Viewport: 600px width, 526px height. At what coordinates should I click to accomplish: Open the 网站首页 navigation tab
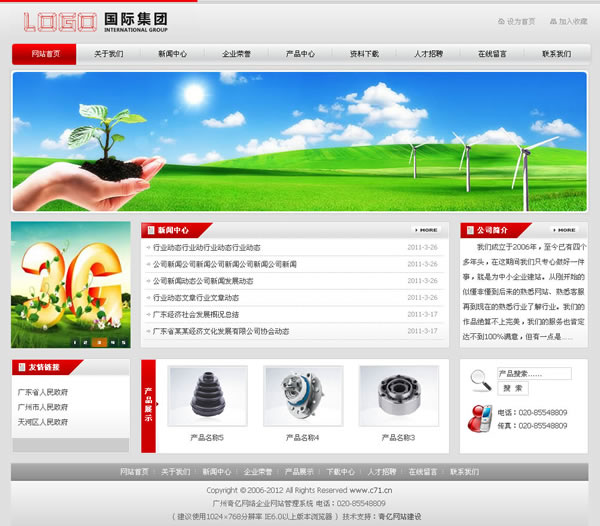44,54
